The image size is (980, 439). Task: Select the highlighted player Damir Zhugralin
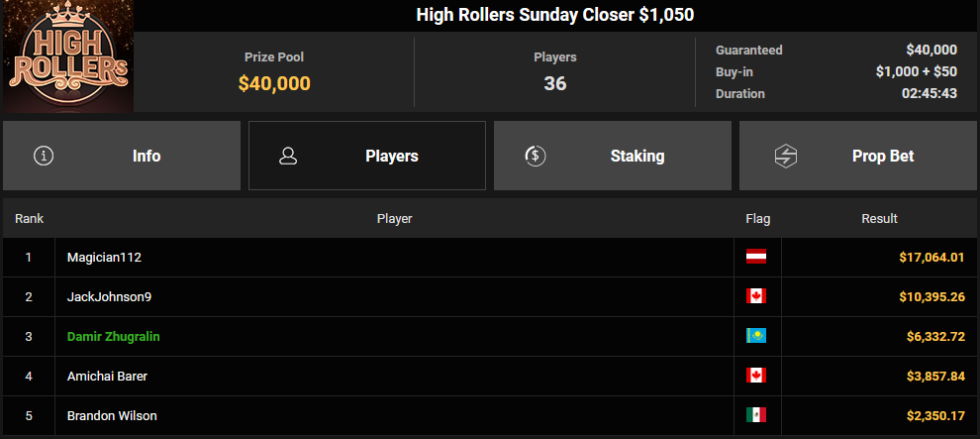pyautogui.click(x=114, y=337)
